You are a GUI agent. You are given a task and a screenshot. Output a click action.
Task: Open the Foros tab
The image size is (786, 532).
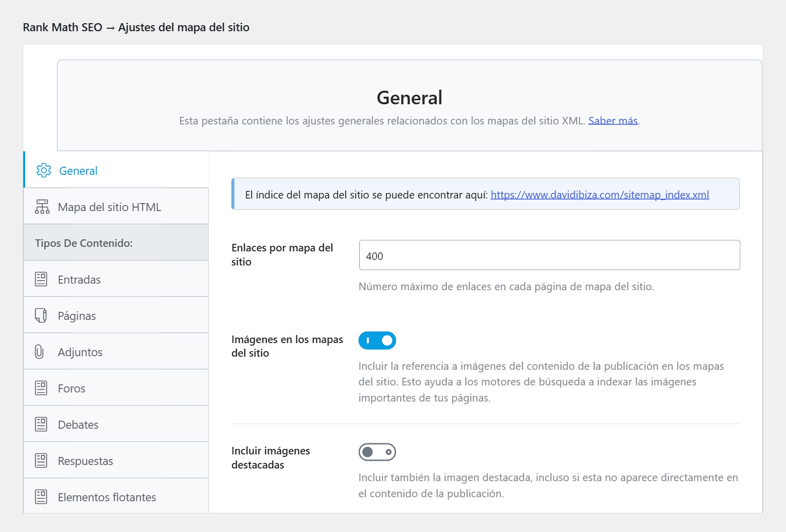(116, 387)
